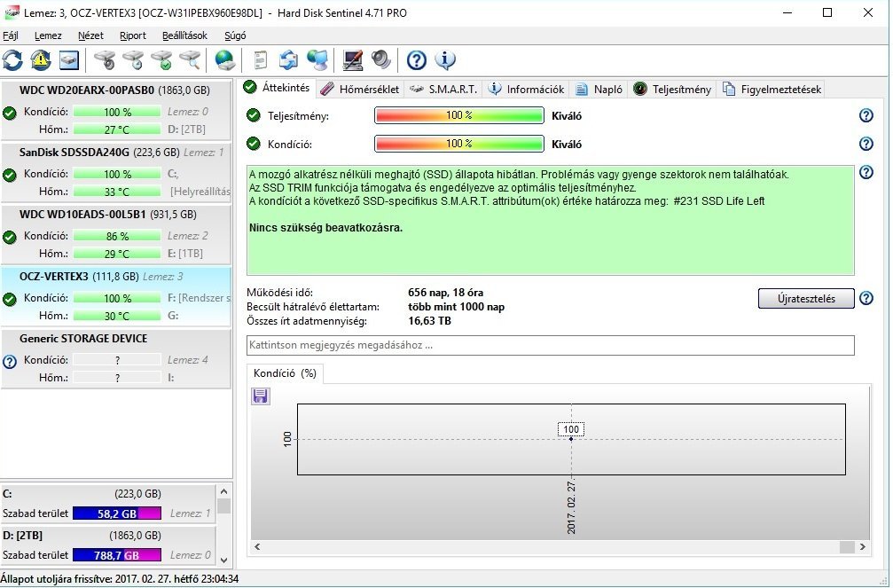The height and width of the screenshot is (588, 893).
Task: Select the Kondíció (%) chart tab
Action: (285, 373)
